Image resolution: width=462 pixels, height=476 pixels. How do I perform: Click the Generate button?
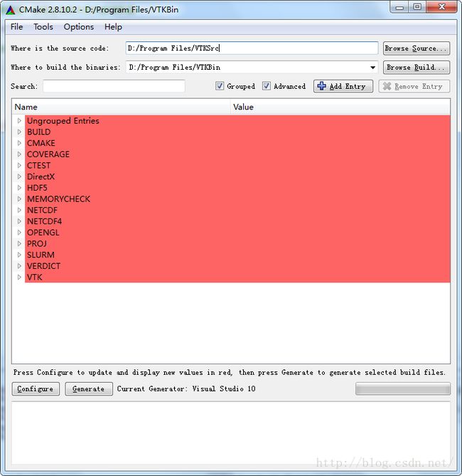coord(89,389)
